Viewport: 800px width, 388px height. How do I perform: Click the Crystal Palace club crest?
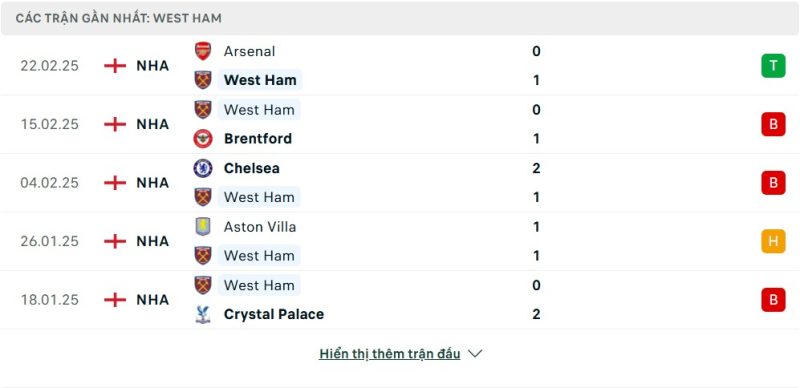[x=203, y=314]
